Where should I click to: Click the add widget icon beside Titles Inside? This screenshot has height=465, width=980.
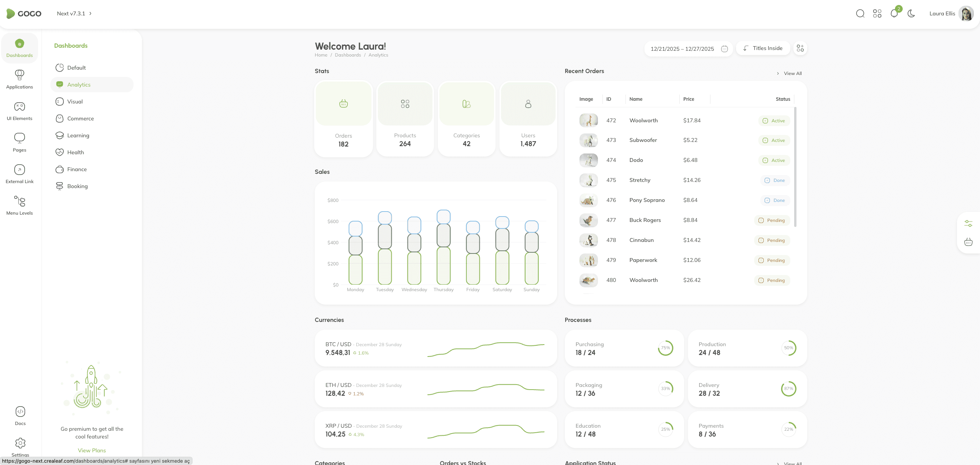coord(800,48)
